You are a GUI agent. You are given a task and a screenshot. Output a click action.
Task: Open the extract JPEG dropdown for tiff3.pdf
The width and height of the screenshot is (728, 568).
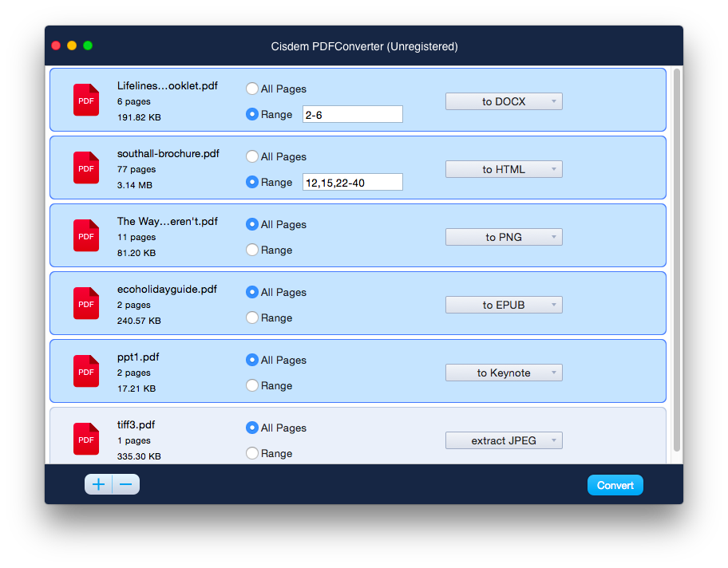coord(504,440)
